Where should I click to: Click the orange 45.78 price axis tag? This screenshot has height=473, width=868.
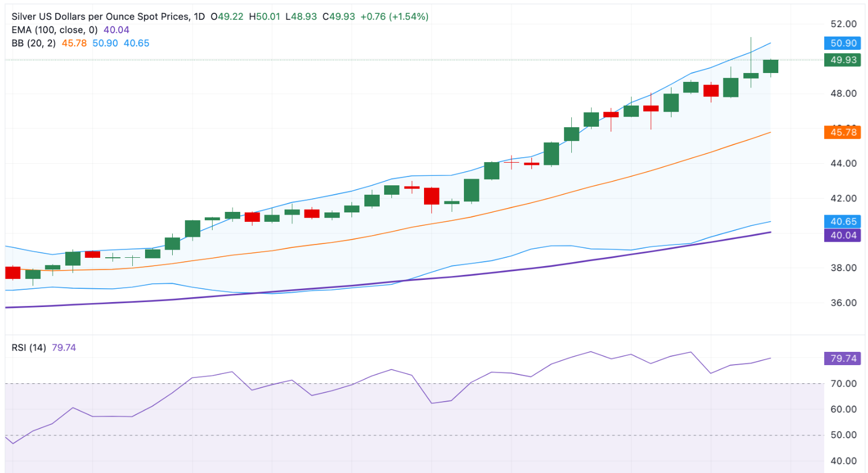(843, 132)
